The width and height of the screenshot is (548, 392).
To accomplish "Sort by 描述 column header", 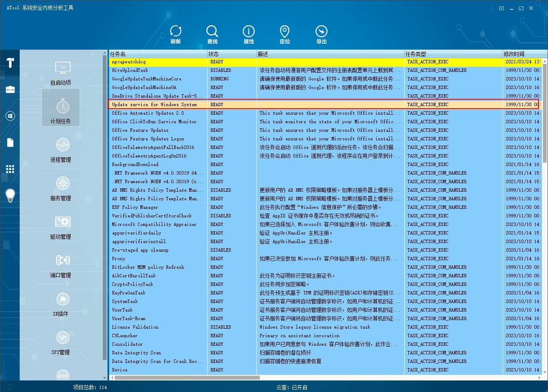I will point(331,54).
